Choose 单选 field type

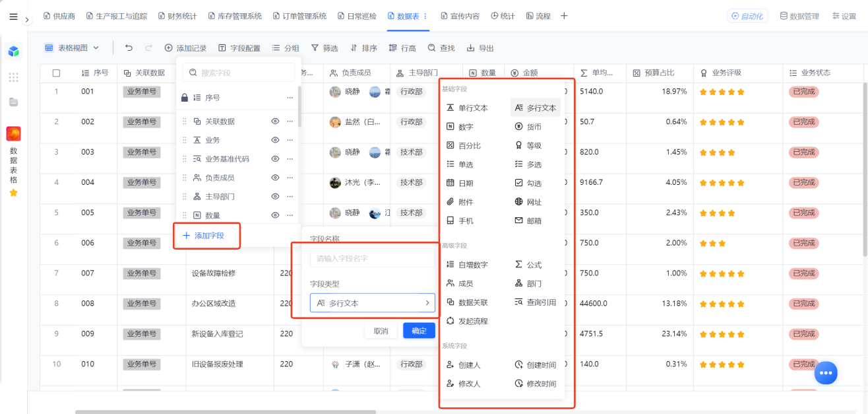(x=460, y=164)
